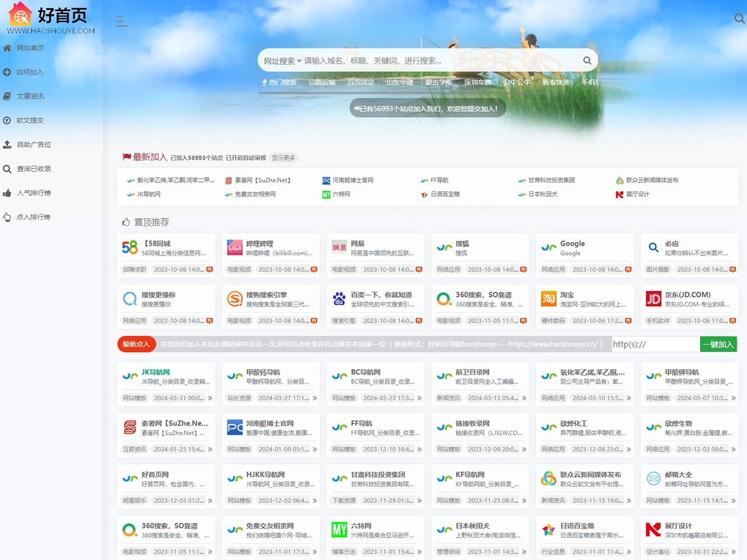Click the 58同城 logo icon

click(x=130, y=248)
